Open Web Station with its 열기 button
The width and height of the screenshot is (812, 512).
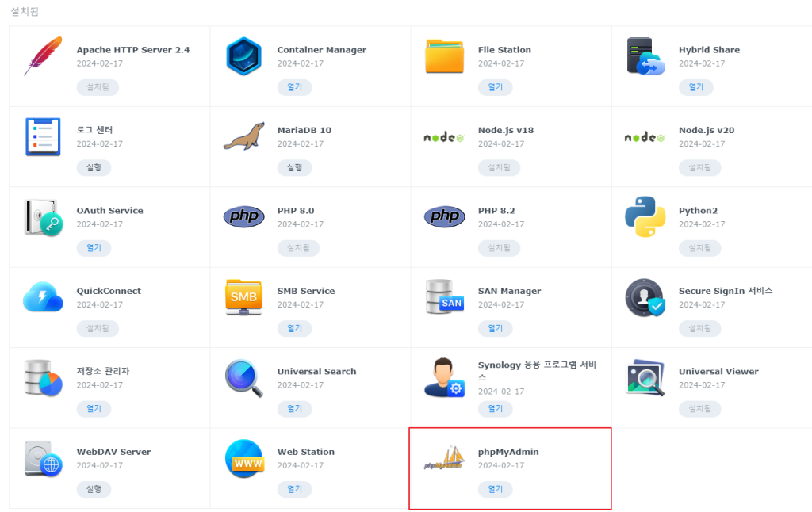point(295,489)
